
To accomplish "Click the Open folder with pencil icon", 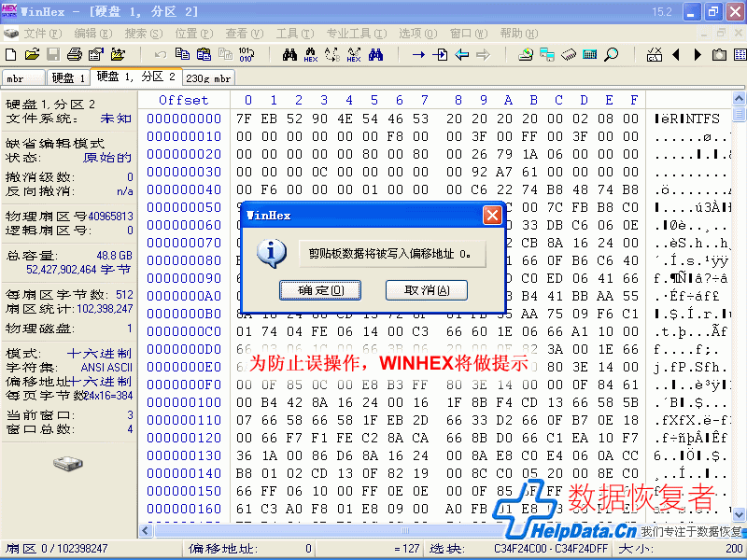I will click(x=118, y=54).
